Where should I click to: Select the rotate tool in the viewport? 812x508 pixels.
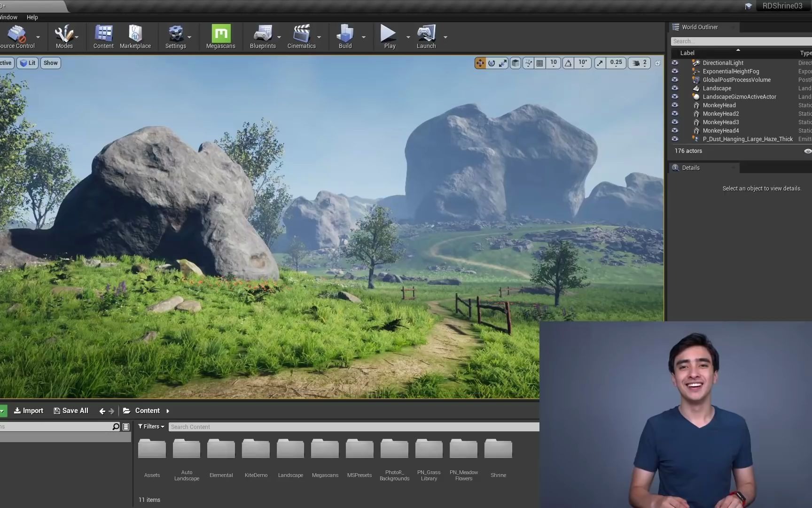(491, 63)
